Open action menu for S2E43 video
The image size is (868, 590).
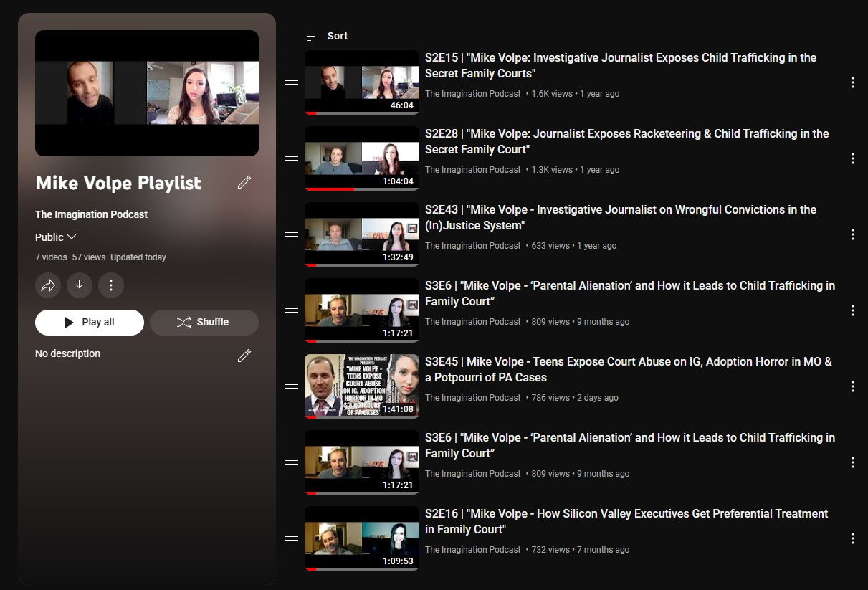pos(853,234)
